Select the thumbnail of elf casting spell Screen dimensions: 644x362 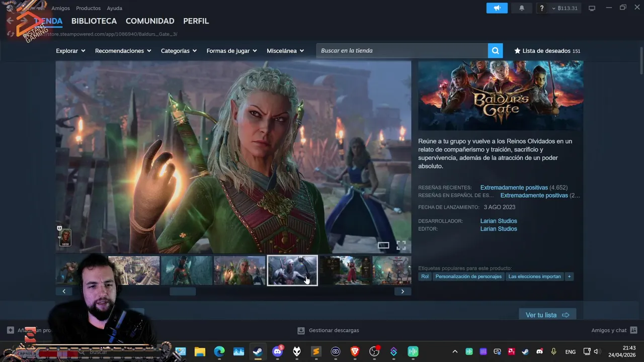tap(239, 270)
